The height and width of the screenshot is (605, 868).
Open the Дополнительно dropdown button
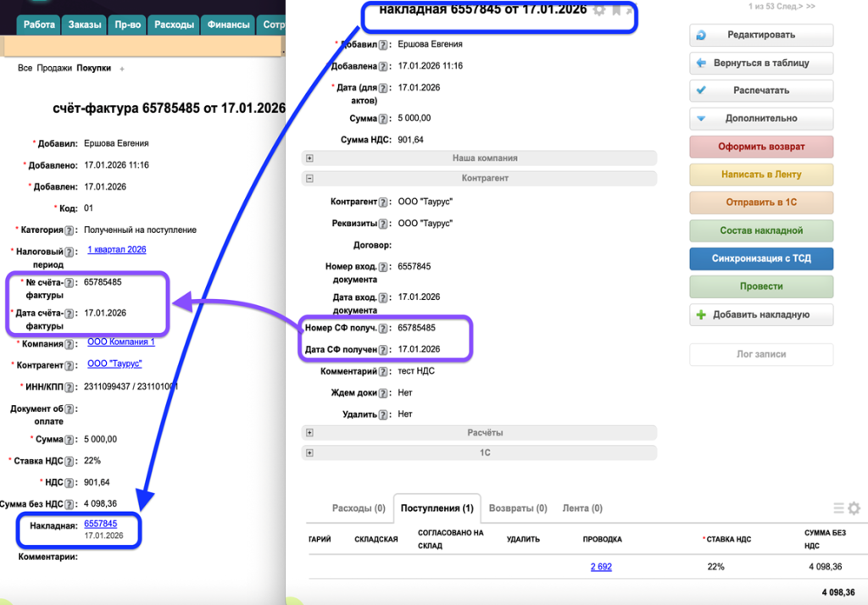tap(760, 119)
